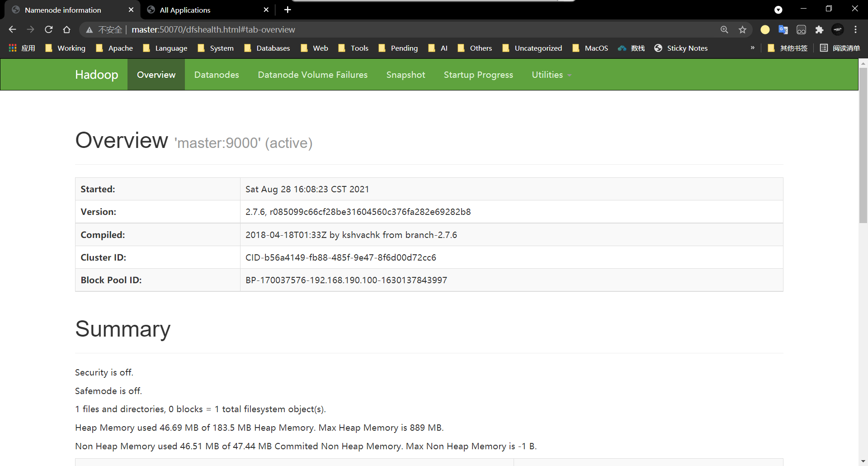Click the scrollbar down arrow
Screen dimensions: 868x466
click(x=863, y=461)
